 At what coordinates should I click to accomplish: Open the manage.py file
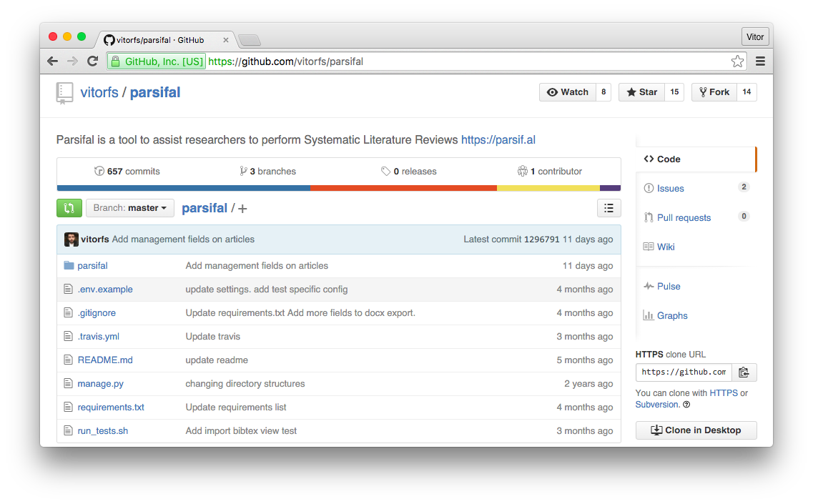click(x=101, y=384)
